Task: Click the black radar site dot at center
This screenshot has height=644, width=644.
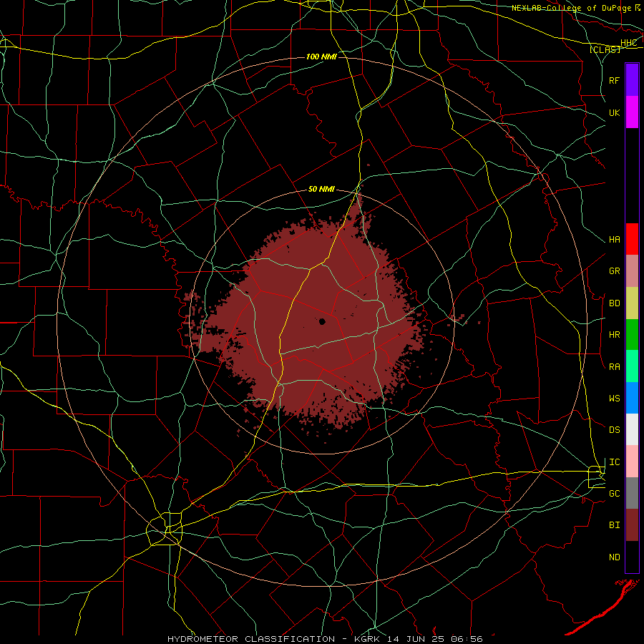Action: 322,321
